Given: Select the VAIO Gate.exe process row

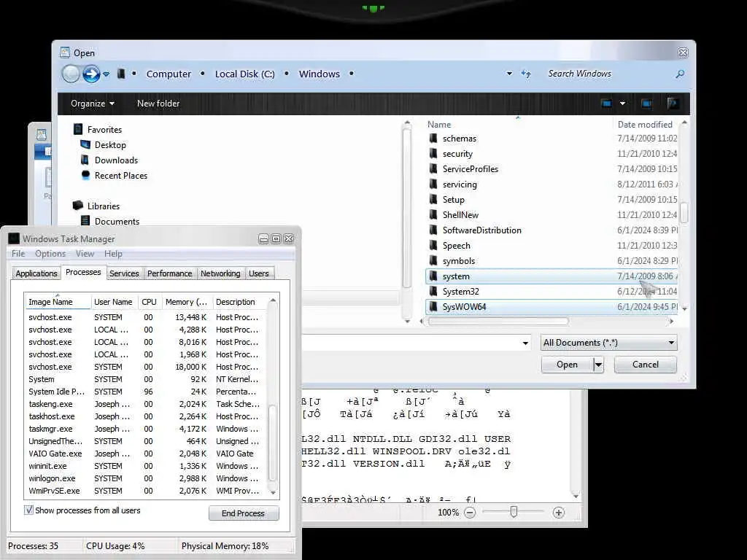Looking at the screenshot, I should click(145, 454).
